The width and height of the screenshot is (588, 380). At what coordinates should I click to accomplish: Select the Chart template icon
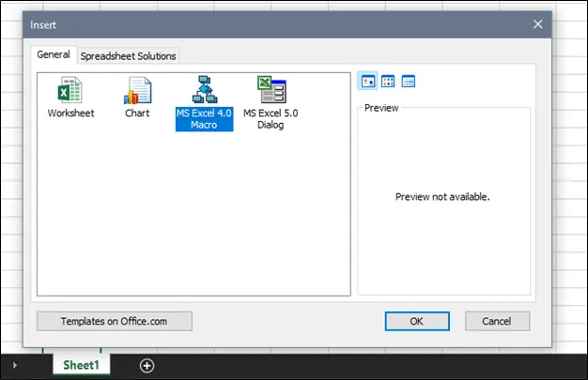pos(138,90)
